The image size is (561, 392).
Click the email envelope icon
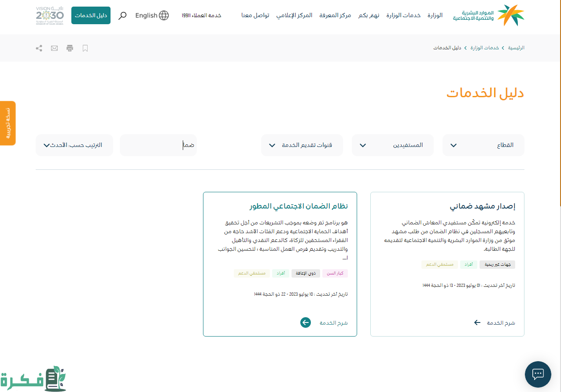coord(54,48)
